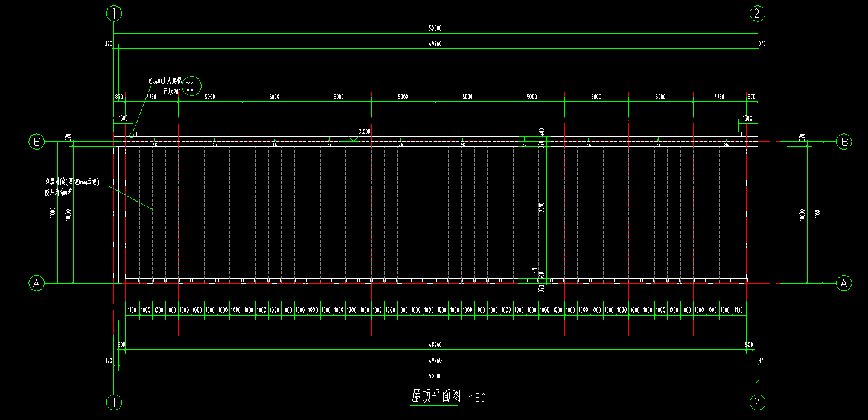Select the drawing title 屋顶平面图
This screenshot has width=868, height=420.
pyautogui.click(x=436, y=396)
